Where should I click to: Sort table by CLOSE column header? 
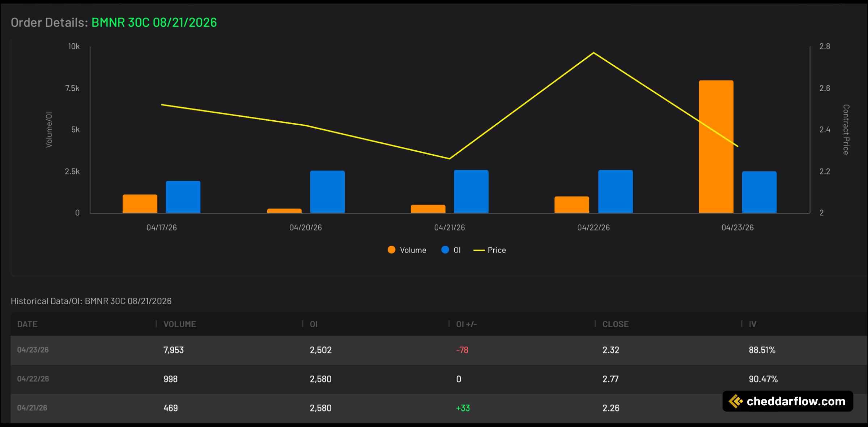tap(616, 324)
